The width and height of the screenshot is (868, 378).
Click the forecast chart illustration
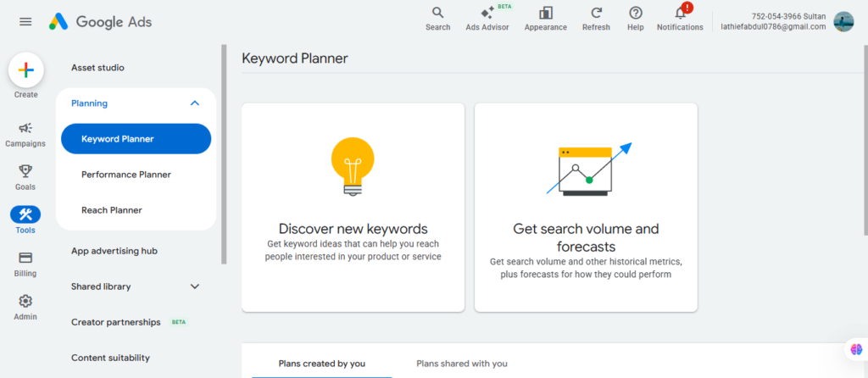click(588, 170)
